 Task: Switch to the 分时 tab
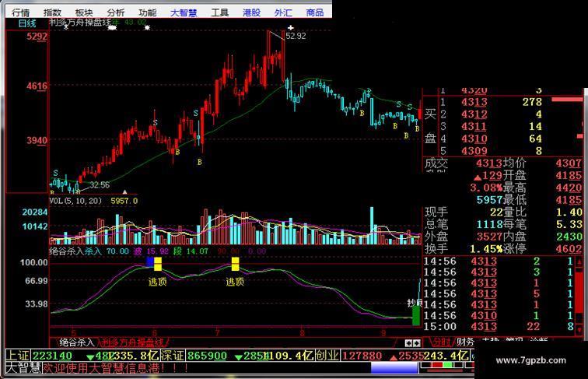(441, 342)
